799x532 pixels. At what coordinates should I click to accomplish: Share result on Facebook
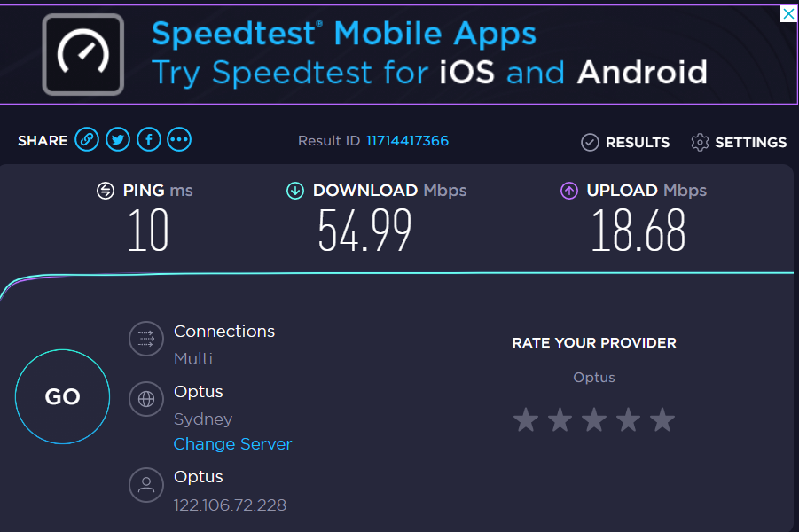click(148, 140)
